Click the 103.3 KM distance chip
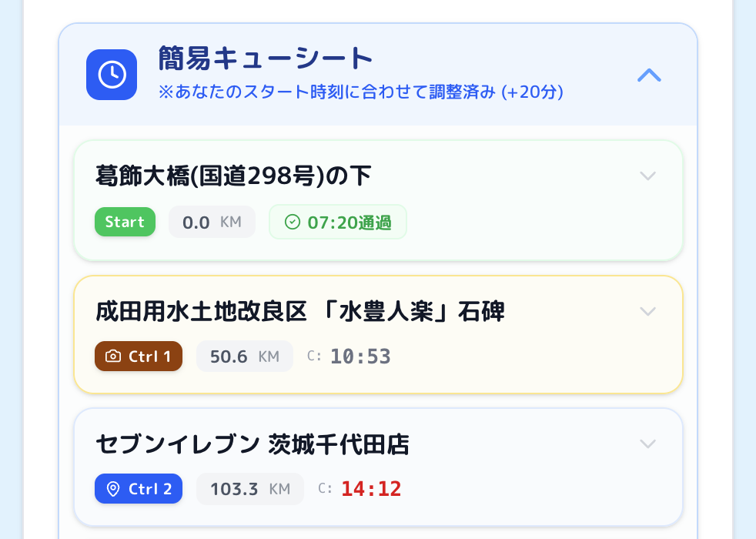 (x=249, y=489)
